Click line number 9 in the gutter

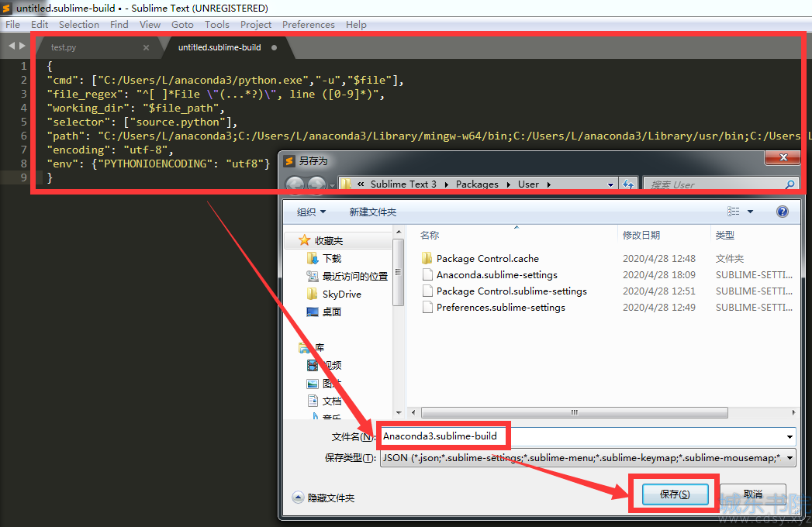point(23,177)
